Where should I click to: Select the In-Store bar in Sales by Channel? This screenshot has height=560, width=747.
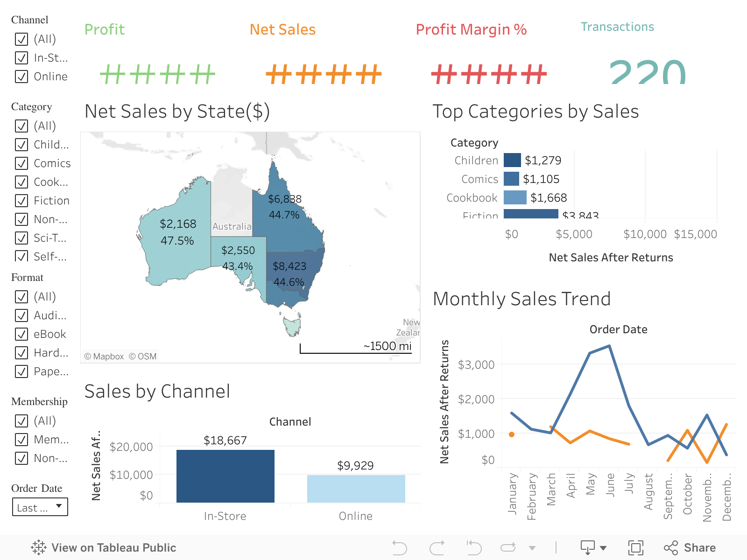(225, 476)
